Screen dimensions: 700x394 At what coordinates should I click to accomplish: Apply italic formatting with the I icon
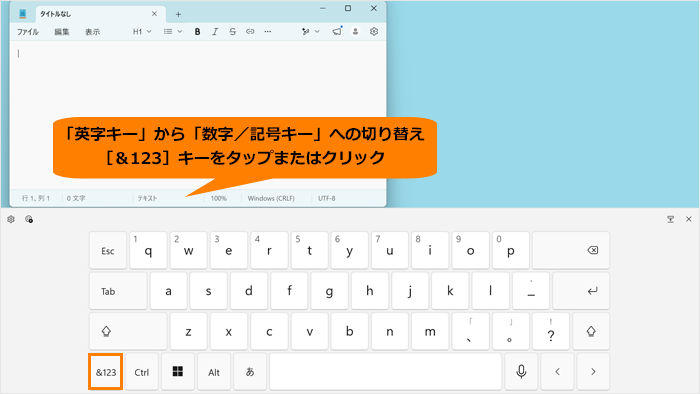coord(215,32)
